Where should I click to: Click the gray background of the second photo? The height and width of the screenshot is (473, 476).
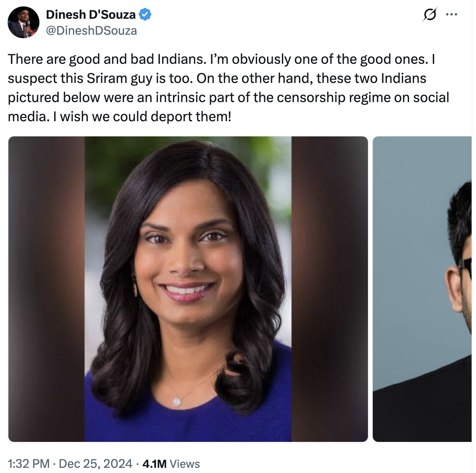[407, 243]
